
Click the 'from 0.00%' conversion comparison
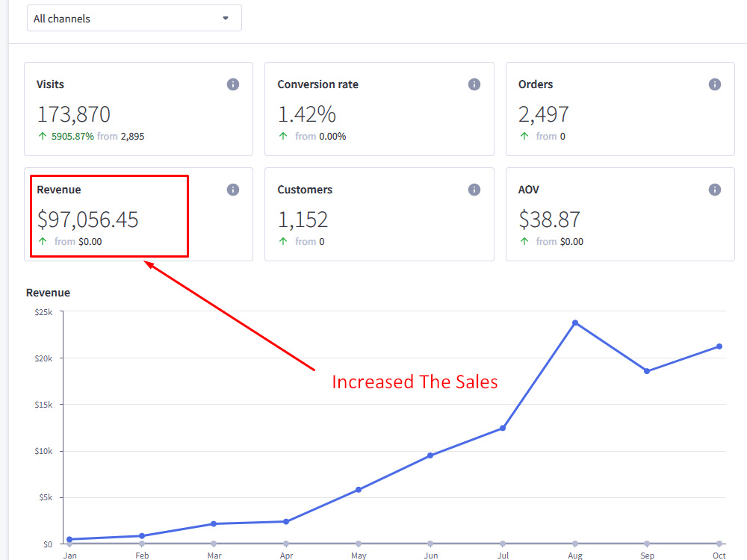coord(320,136)
